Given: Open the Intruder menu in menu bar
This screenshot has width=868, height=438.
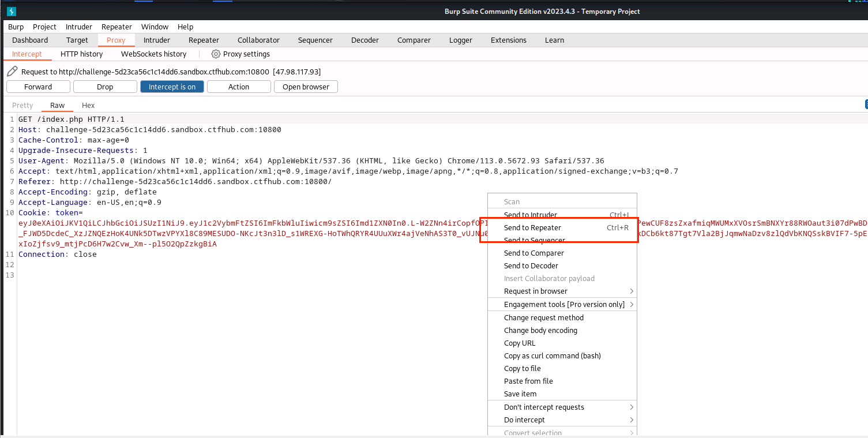Looking at the screenshot, I should (x=79, y=27).
